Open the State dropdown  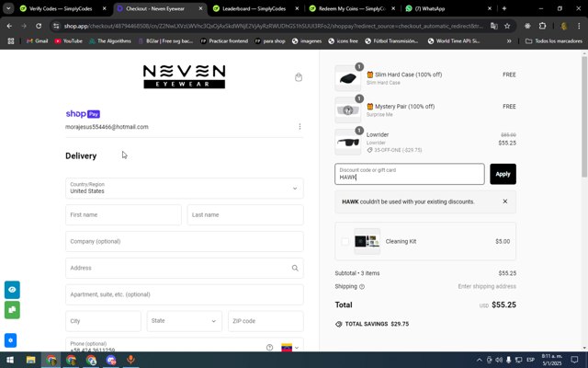click(x=184, y=321)
